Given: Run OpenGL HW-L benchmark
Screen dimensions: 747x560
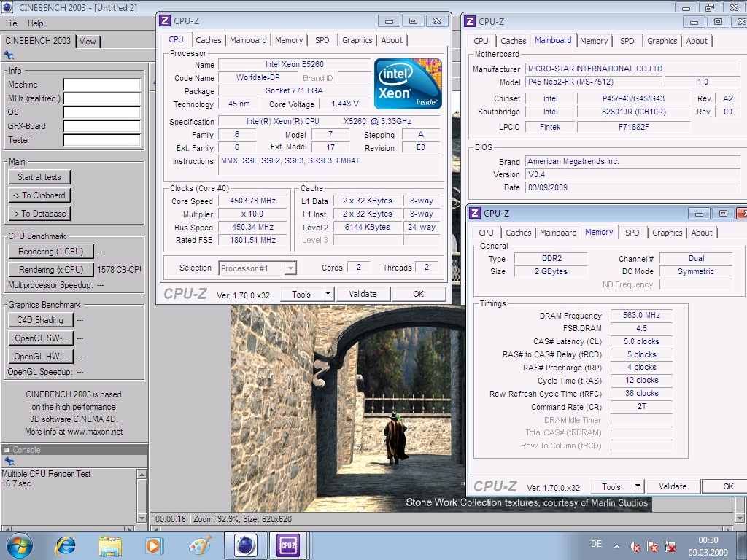Looking at the screenshot, I should [x=41, y=356].
